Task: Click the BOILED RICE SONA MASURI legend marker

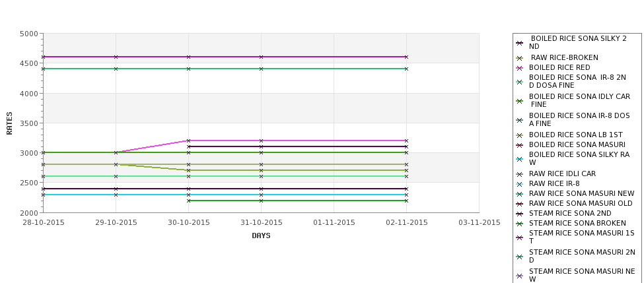Action: 519,145
